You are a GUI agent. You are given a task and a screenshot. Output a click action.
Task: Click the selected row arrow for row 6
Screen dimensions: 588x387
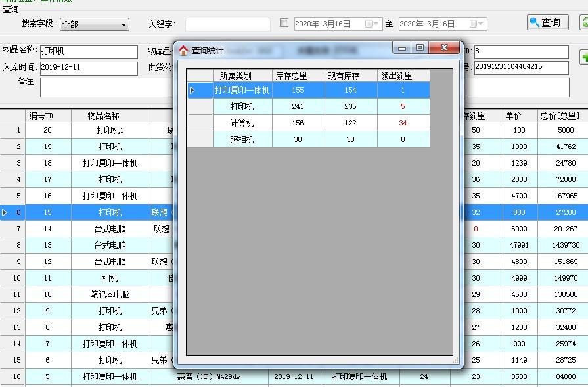point(5,212)
